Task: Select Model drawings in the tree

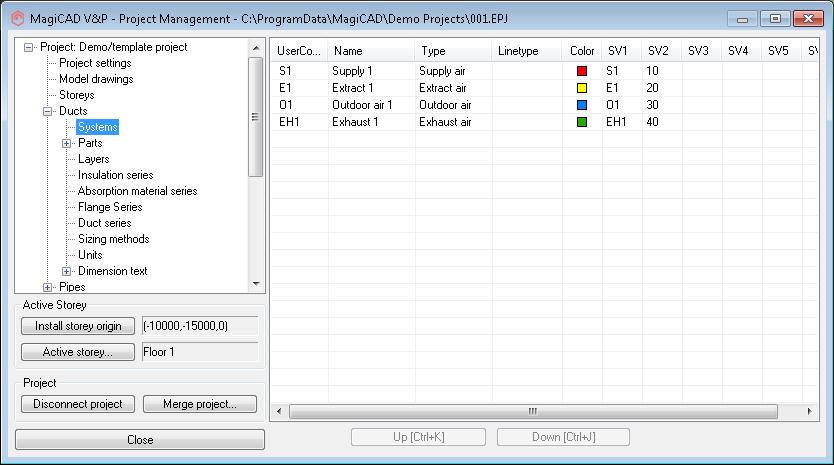Action: [x=96, y=79]
